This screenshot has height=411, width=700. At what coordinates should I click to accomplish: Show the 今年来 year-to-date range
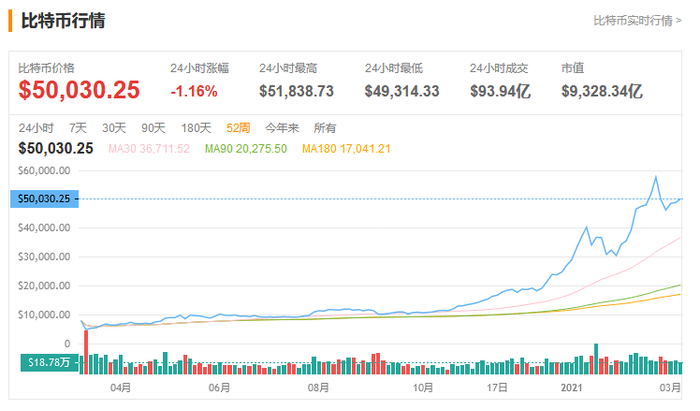pyautogui.click(x=281, y=128)
